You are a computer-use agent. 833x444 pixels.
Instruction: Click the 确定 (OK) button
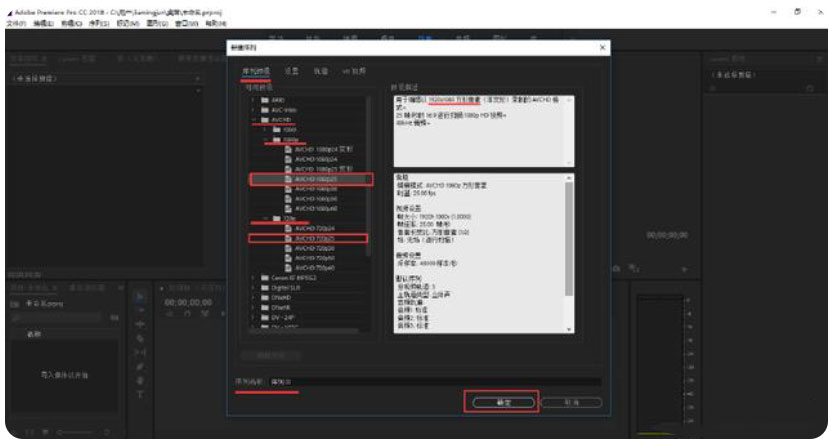[502, 402]
